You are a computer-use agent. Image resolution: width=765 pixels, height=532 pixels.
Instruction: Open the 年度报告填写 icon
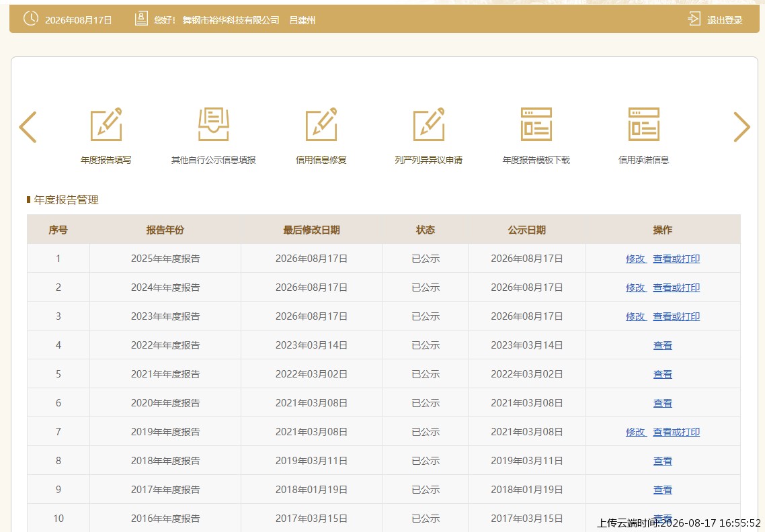(x=106, y=124)
